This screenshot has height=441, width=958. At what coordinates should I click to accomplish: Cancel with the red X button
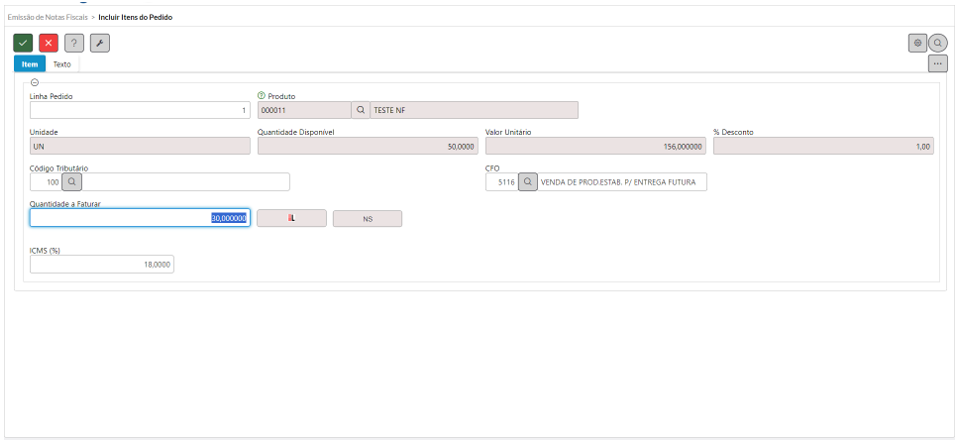pyautogui.click(x=49, y=43)
